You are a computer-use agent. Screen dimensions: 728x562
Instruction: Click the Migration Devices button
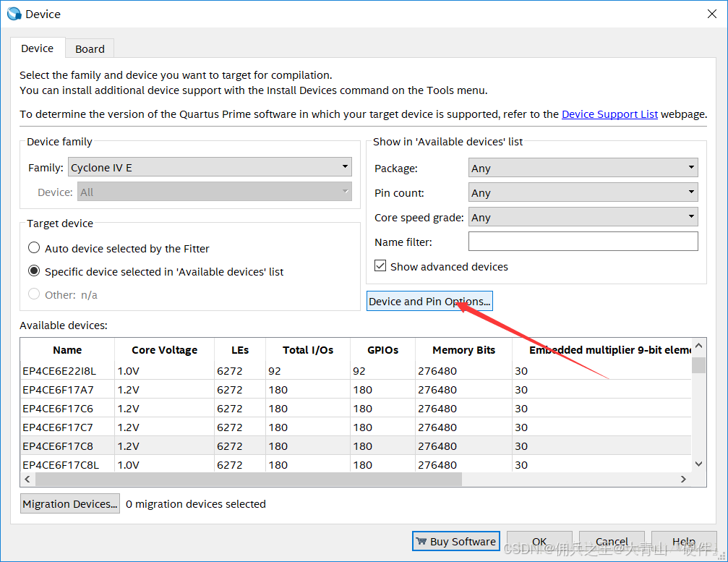point(70,503)
